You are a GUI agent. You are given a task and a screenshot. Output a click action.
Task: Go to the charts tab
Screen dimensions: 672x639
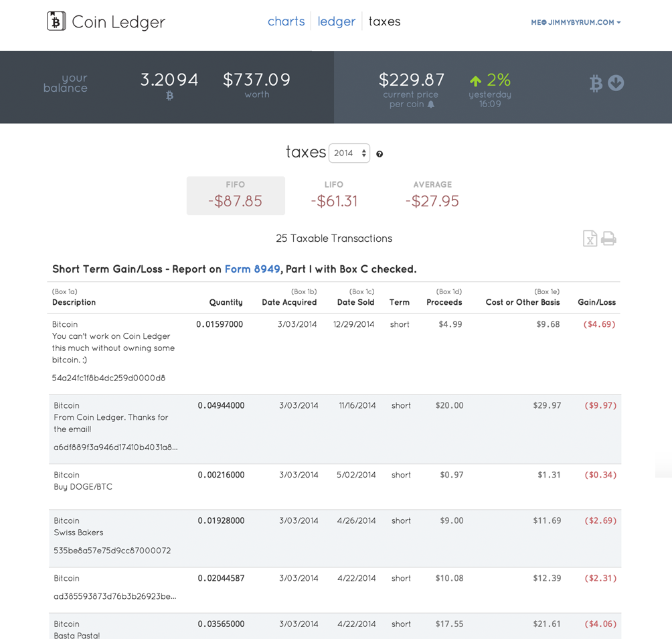click(286, 21)
